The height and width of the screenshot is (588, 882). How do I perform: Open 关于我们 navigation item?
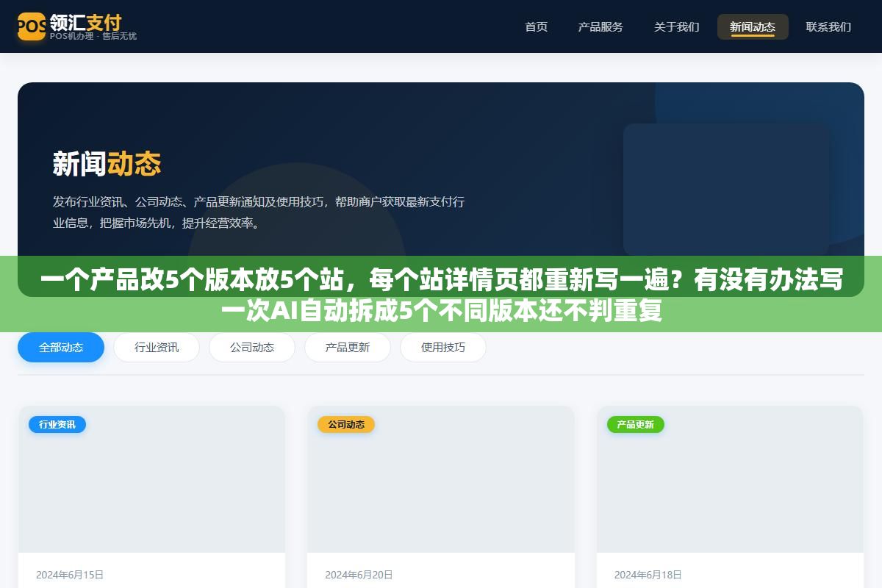(677, 26)
